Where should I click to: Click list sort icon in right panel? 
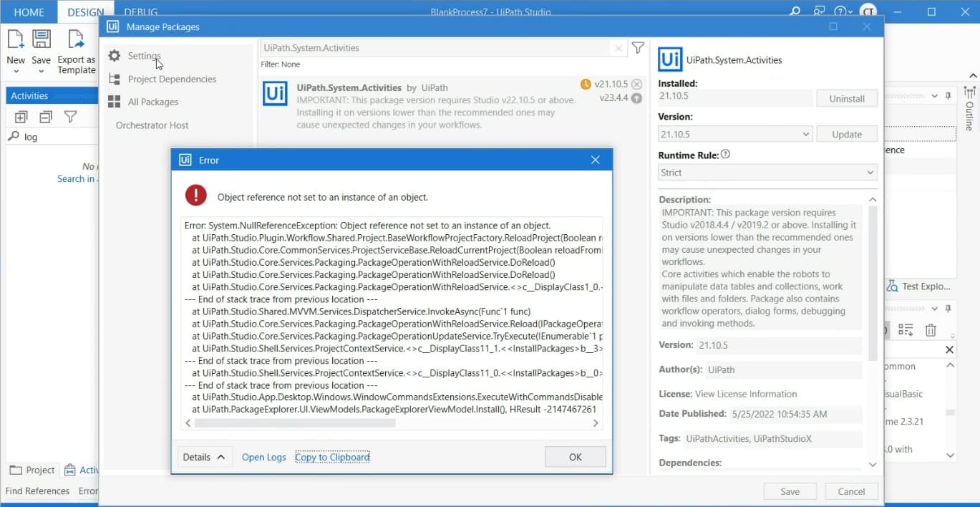coord(906,330)
